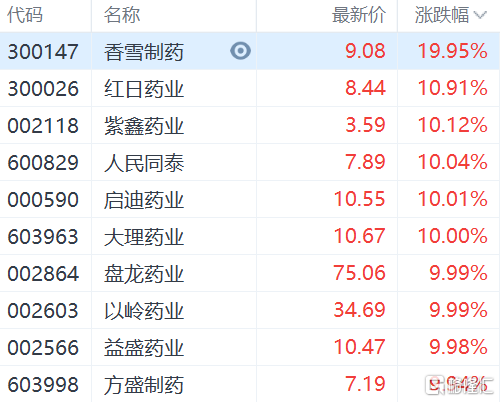Select stock code 300147
The image size is (500, 402).
coord(43,52)
